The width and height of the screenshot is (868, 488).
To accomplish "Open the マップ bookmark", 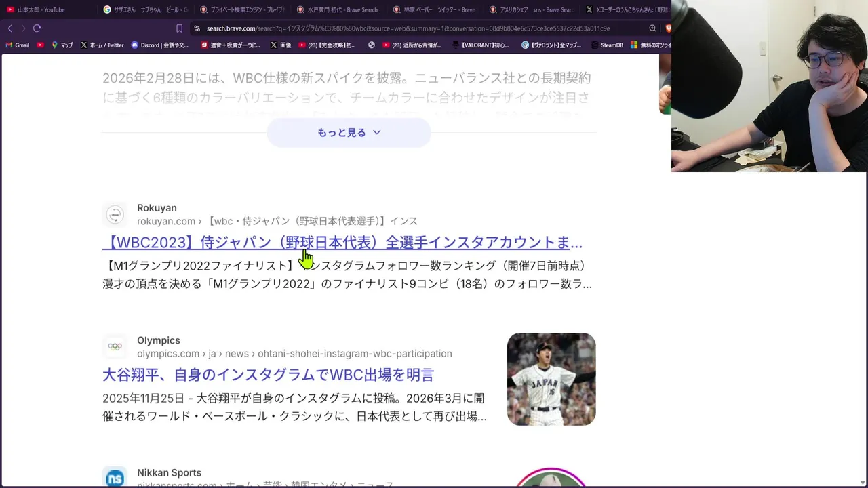I will point(62,45).
